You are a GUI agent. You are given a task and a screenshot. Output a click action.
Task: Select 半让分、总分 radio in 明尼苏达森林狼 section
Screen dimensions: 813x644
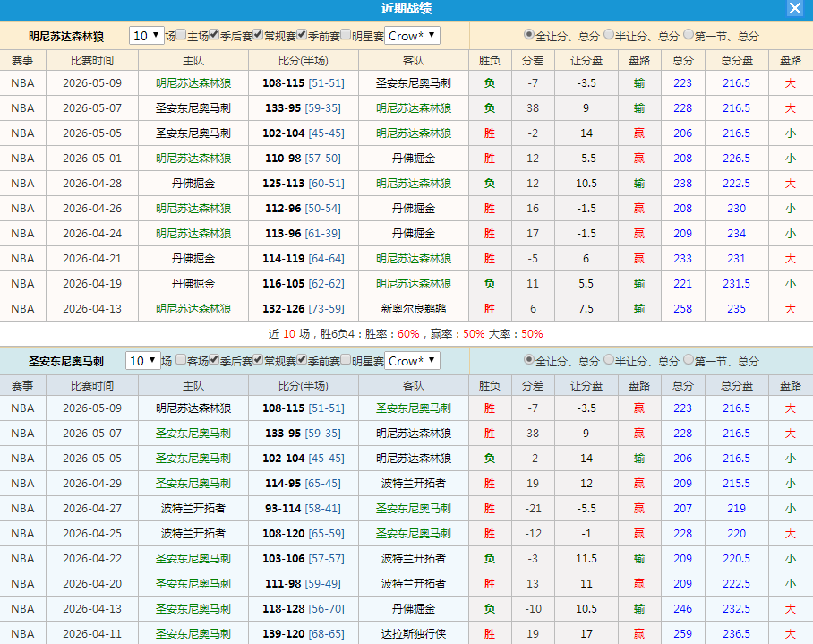click(x=609, y=35)
